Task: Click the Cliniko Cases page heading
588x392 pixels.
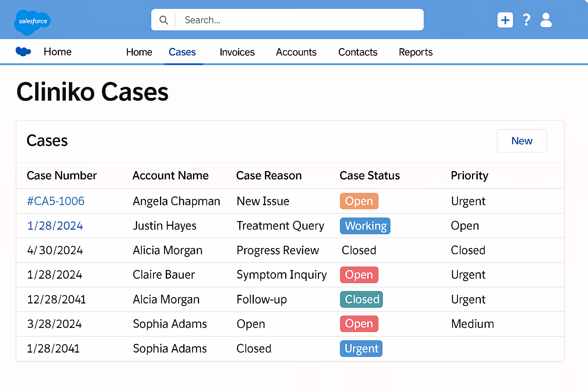Action: [x=93, y=92]
